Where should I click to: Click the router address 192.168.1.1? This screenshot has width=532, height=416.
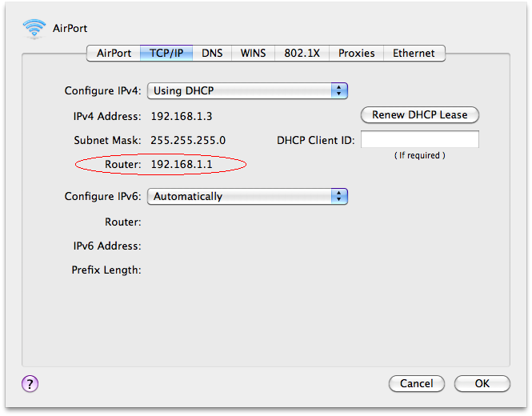point(182,165)
